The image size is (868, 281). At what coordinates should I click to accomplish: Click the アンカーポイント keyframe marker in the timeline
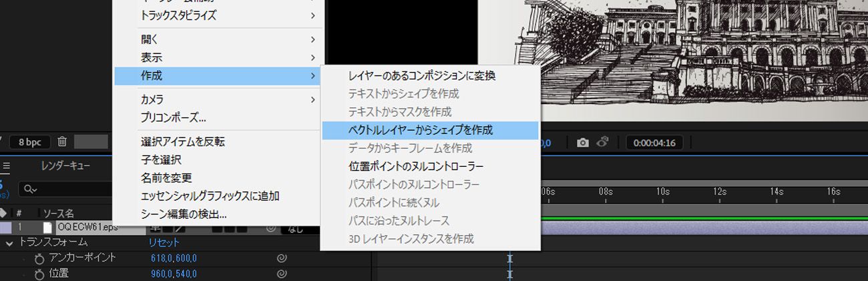509,258
